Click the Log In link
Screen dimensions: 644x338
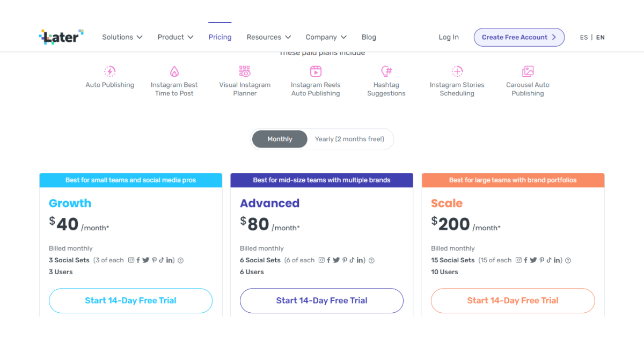pyautogui.click(x=448, y=37)
